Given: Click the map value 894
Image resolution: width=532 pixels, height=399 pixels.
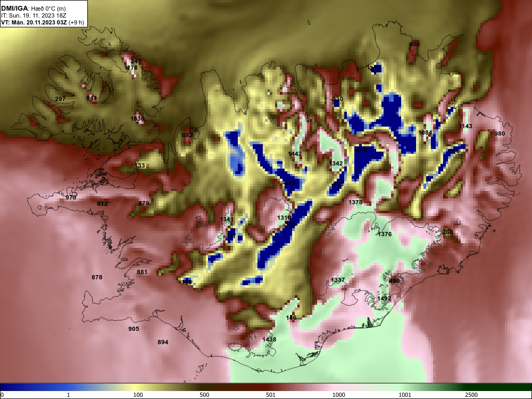Looking at the screenshot, I should 163,342.
